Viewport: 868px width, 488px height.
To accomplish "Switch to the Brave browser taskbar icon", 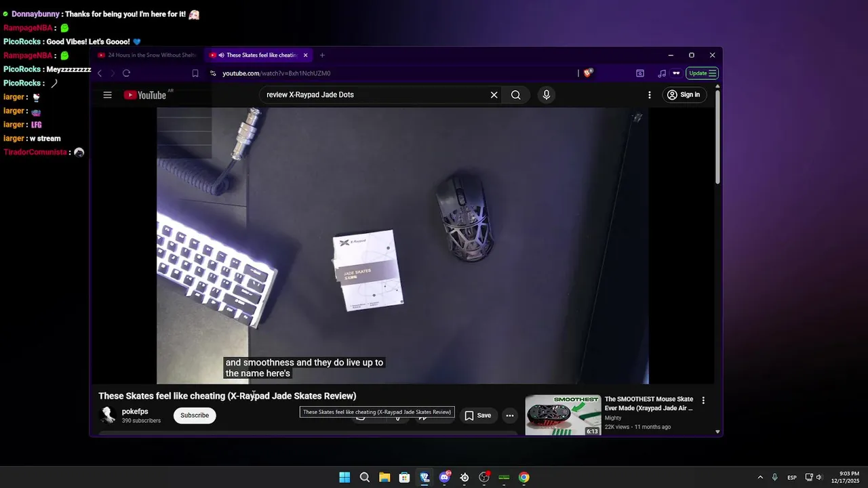I will point(425,477).
